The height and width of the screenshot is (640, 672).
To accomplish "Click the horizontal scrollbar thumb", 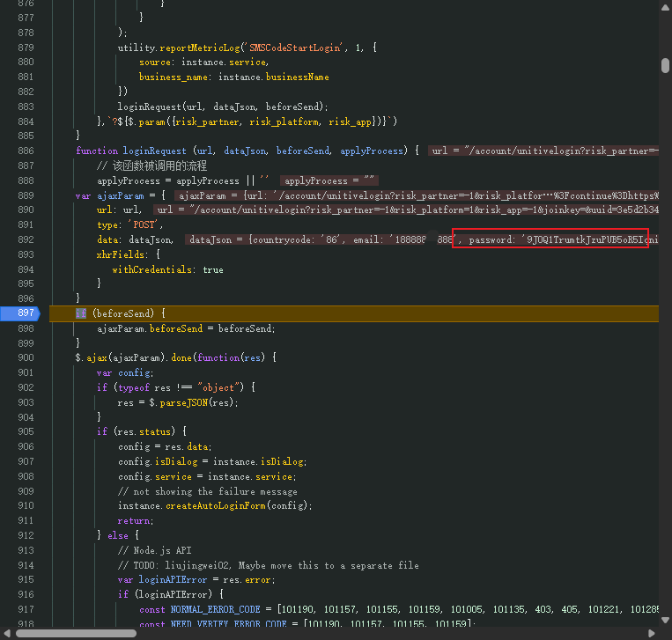I will point(77,633).
